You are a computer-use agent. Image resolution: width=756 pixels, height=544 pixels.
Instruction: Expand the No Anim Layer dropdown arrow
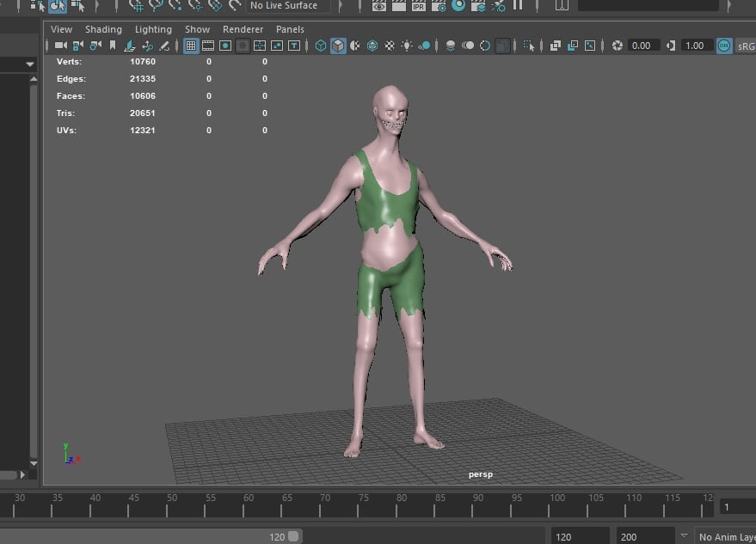pos(684,535)
